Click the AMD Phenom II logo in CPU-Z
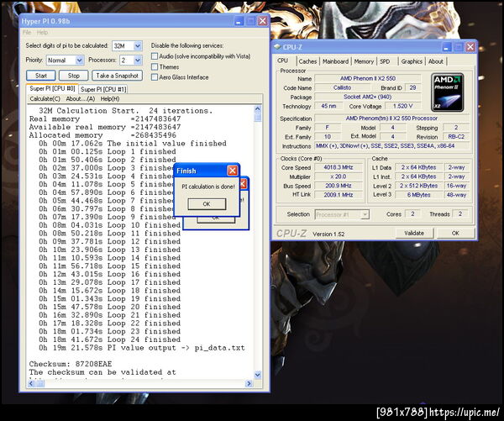The height and width of the screenshot is (421, 504). point(447,92)
